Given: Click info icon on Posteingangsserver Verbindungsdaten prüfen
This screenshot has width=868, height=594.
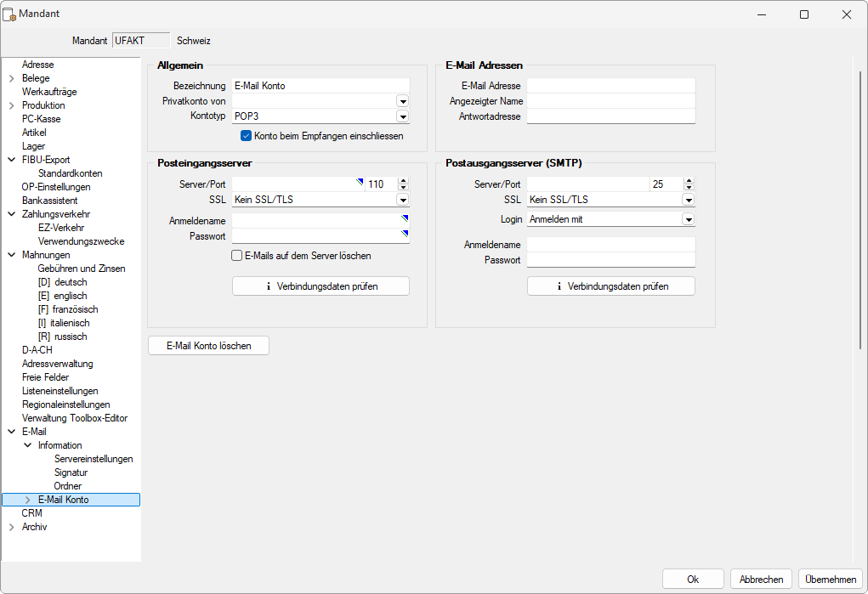Looking at the screenshot, I should pos(269,286).
